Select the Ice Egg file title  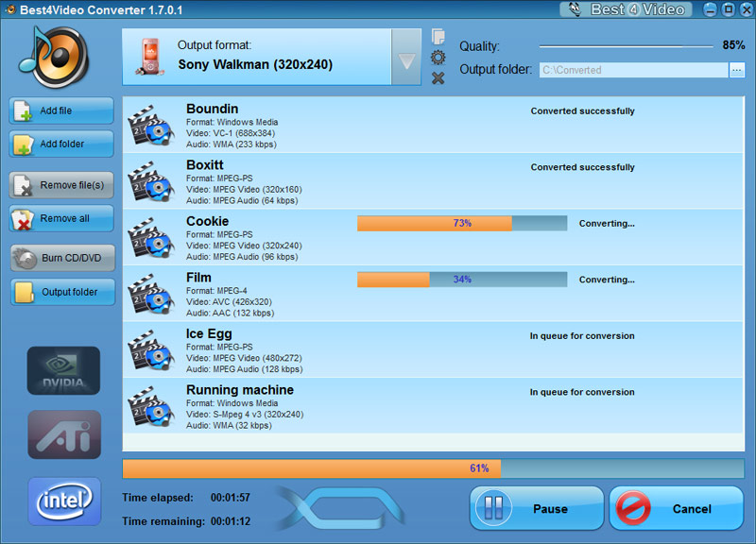coord(209,334)
